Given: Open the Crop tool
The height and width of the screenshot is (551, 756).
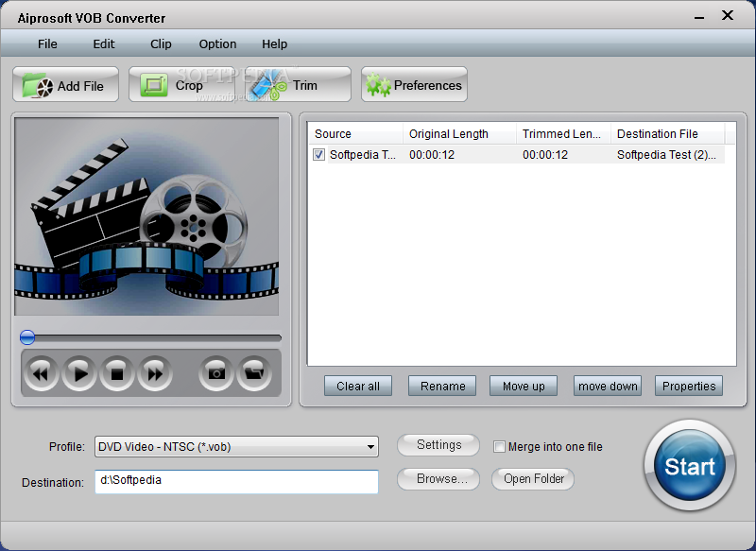Looking at the screenshot, I should (x=181, y=85).
